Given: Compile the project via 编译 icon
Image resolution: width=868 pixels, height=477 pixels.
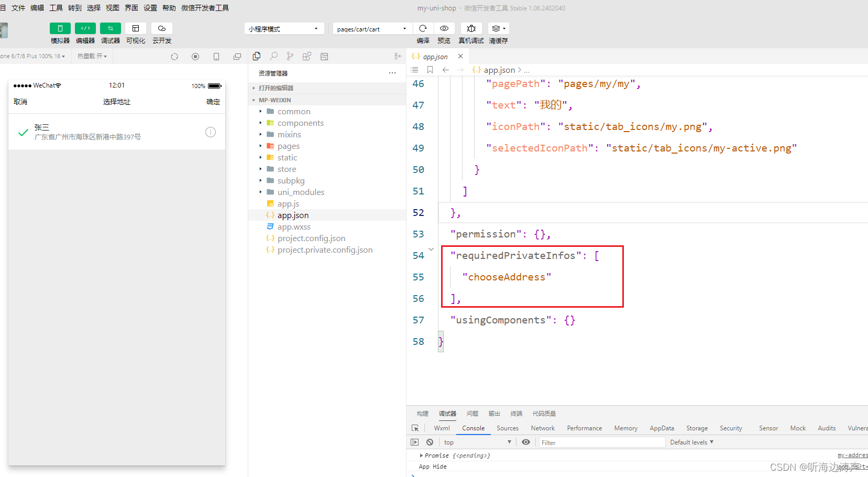Looking at the screenshot, I should (422, 28).
